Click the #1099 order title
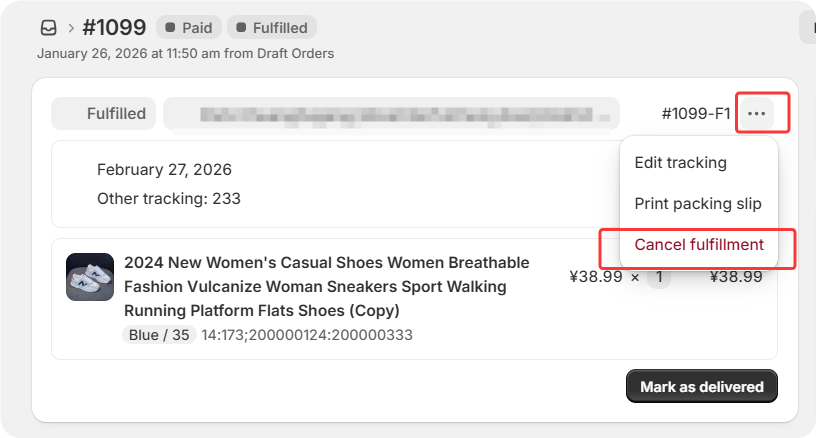Viewport: 816px width, 438px height. pyautogui.click(x=114, y=28)
